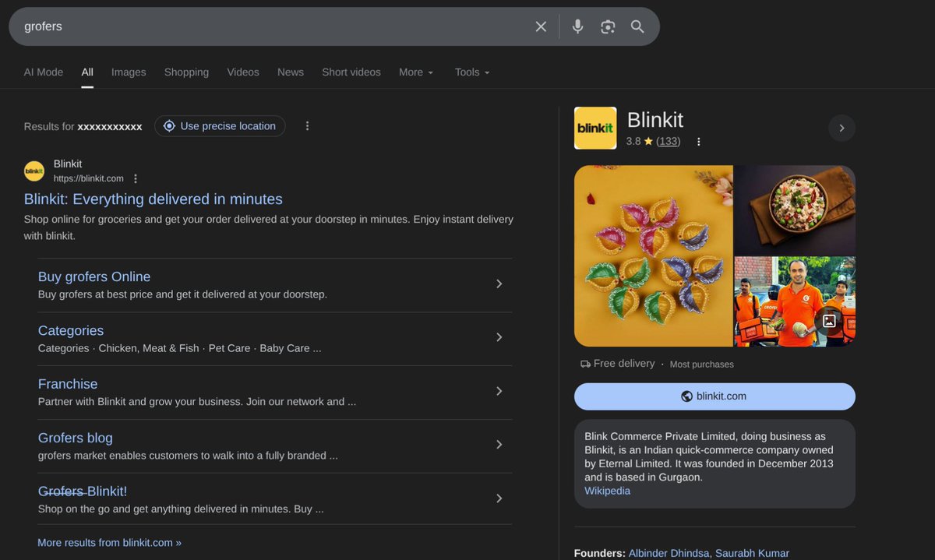Click the Blinkit logo in knowledge panel
This screenshot has width=935, height=560.
pos(595,128)
